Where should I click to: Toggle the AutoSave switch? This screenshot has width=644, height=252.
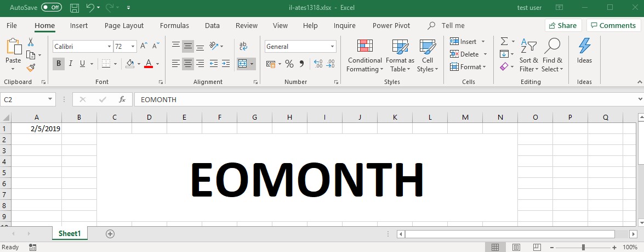click(52, 8)
